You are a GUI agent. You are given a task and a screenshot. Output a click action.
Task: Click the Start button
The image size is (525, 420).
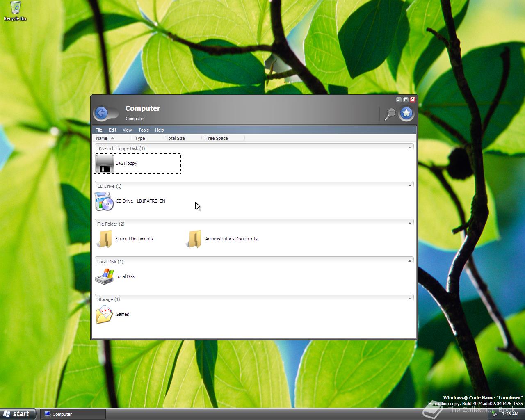[x=18, y=414]
